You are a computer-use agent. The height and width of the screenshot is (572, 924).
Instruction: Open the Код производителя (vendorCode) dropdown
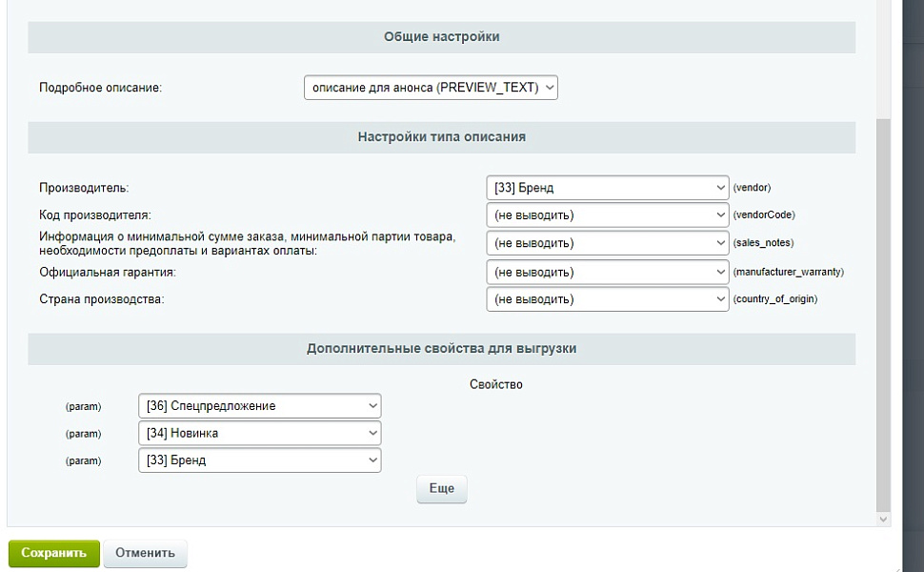(x=607, y=215)
